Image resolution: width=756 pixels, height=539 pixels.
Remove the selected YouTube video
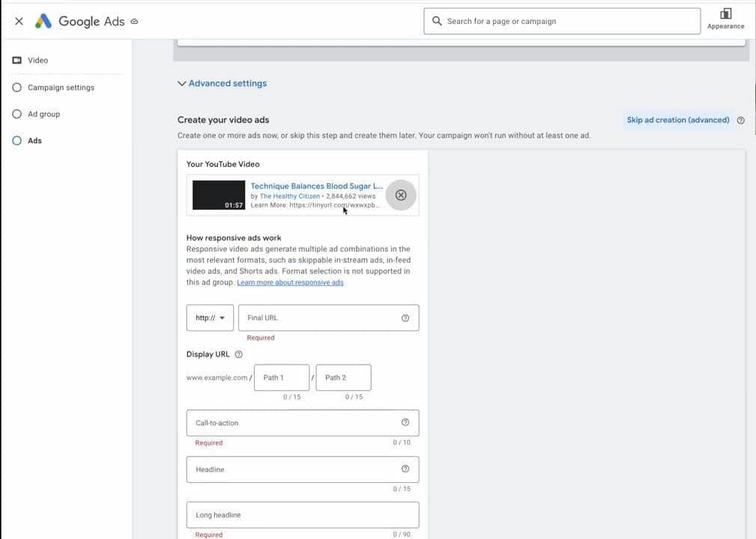[x=401, y=195]
